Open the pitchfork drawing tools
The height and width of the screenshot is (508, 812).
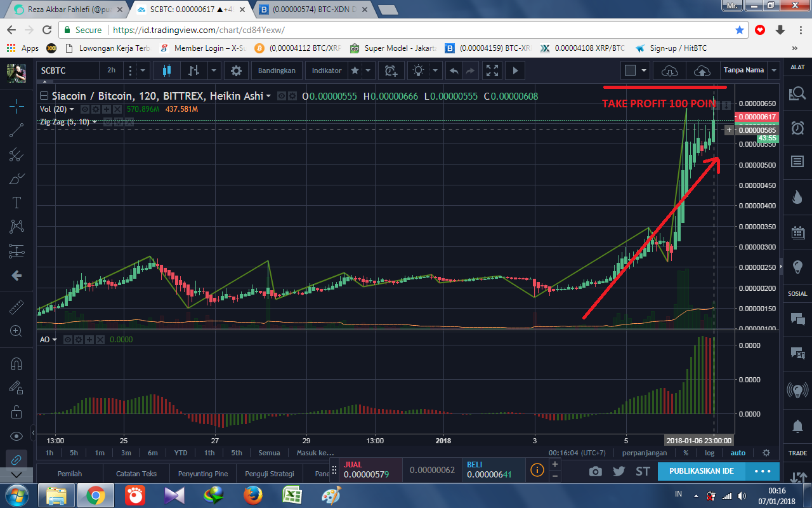[x=16, y=154]
